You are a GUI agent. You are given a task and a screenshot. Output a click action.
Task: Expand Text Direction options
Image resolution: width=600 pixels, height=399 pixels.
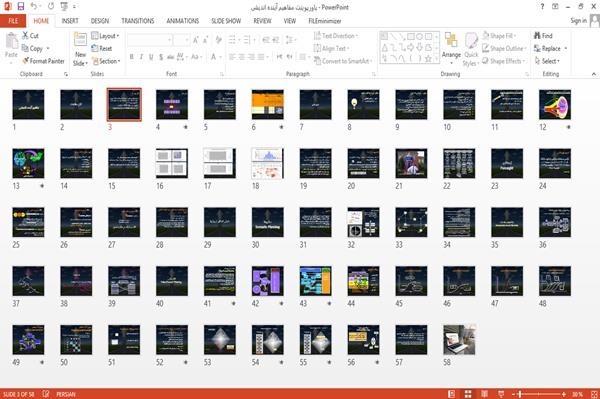(336, 36)
